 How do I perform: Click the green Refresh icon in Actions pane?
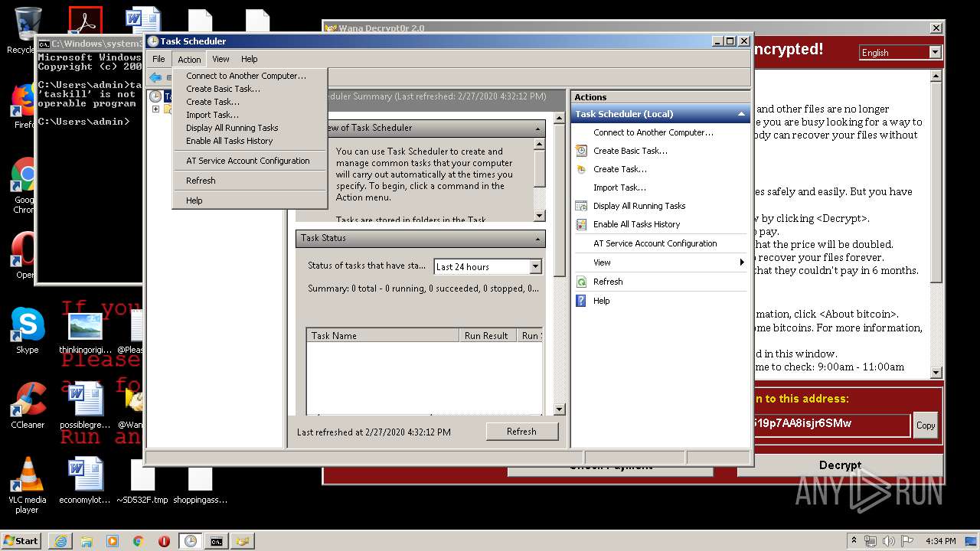click(x=581, y=282)
